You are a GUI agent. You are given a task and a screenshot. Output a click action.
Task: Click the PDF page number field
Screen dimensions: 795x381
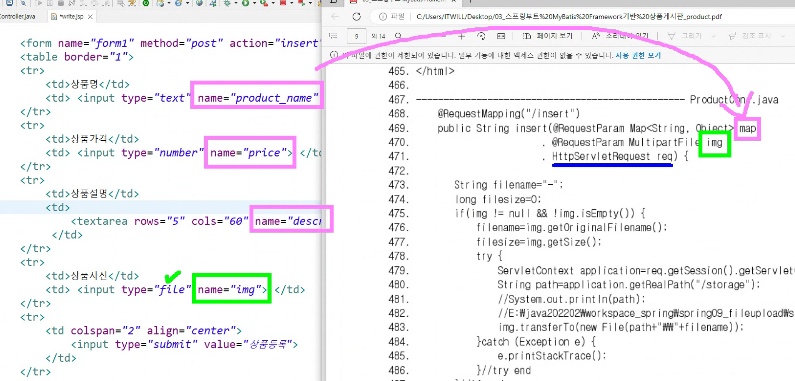click(x=356, y=37)
